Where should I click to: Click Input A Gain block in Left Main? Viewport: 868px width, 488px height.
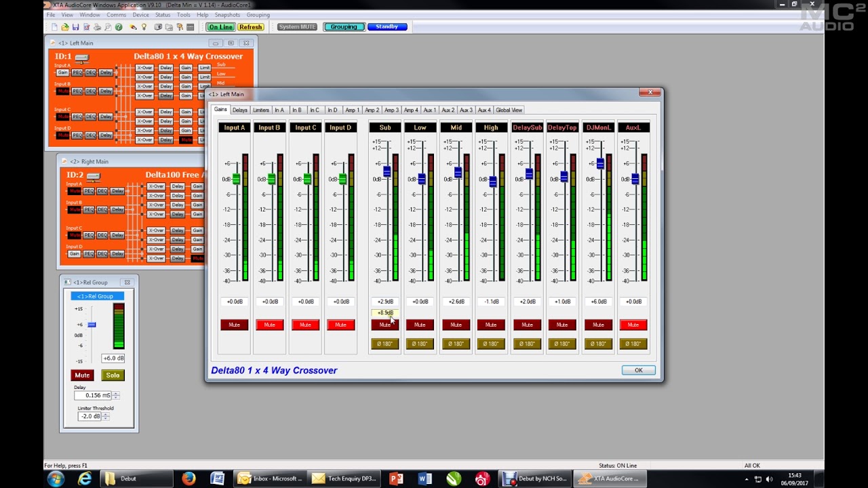63,73
